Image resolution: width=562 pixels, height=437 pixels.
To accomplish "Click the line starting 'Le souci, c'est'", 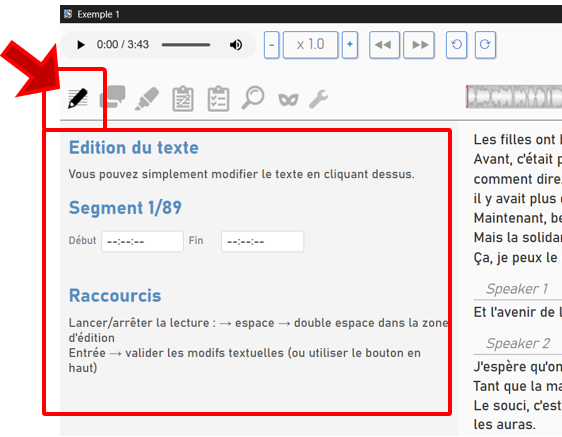I will [518, 406].
